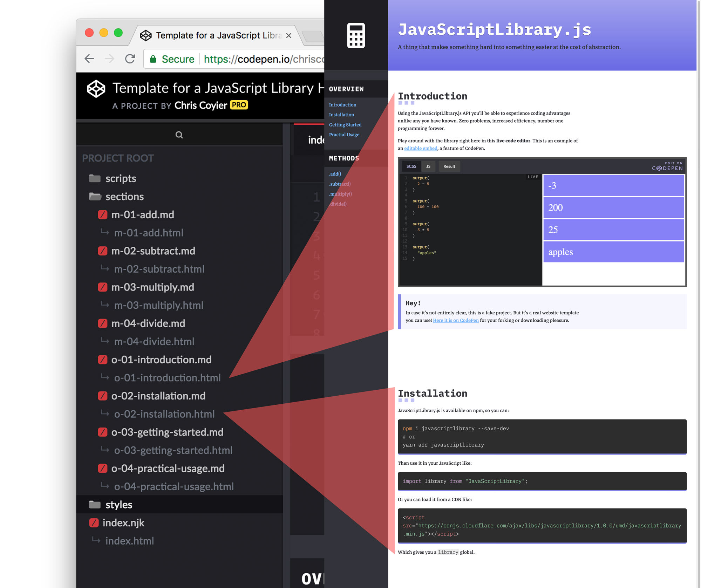This screenshot has width=701, height=588.
Task: Click the CodePen icon on the browser tab
Action: tap(146, 35)
